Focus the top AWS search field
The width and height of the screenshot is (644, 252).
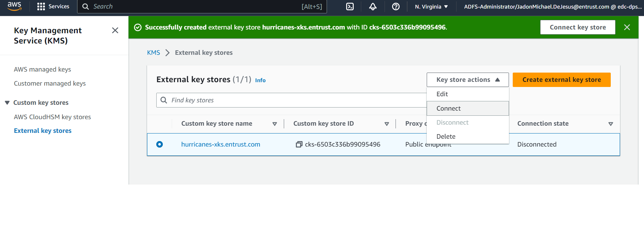[202, 7]
